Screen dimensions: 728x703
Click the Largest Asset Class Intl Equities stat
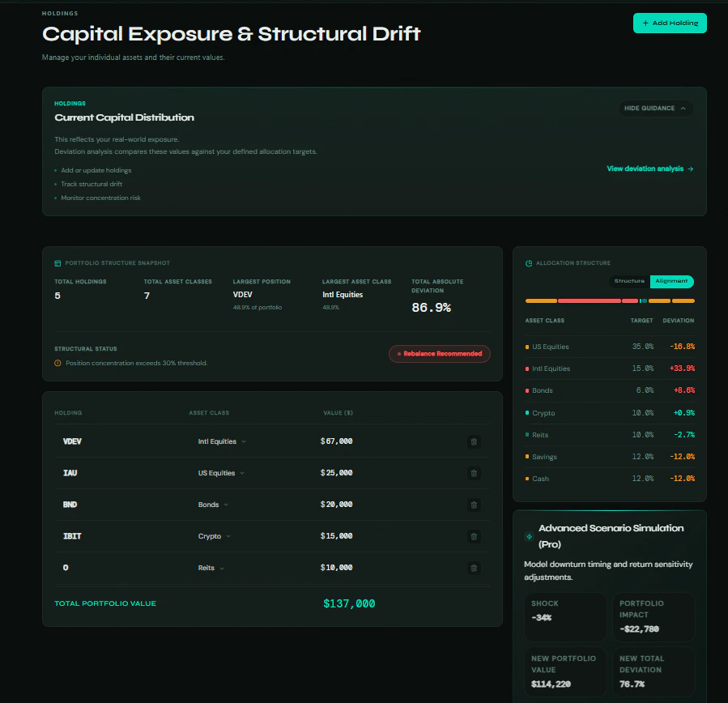tap(356, 294)
